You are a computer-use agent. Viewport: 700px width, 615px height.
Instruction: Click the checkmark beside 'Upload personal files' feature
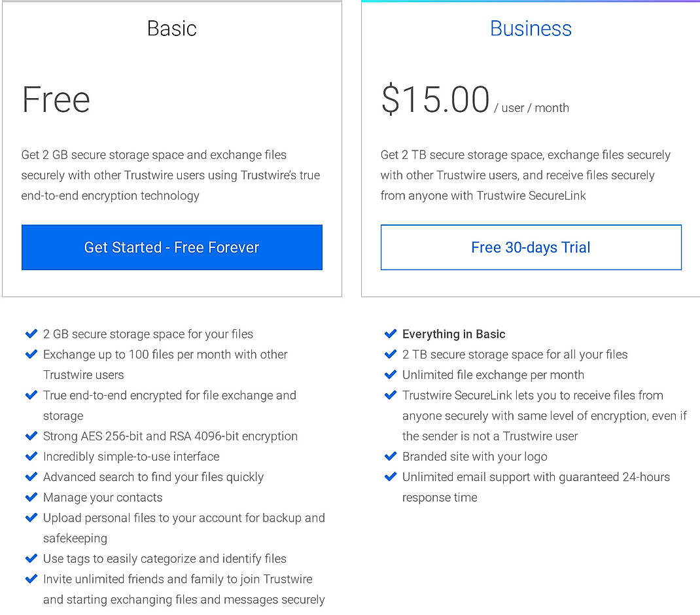31,518
